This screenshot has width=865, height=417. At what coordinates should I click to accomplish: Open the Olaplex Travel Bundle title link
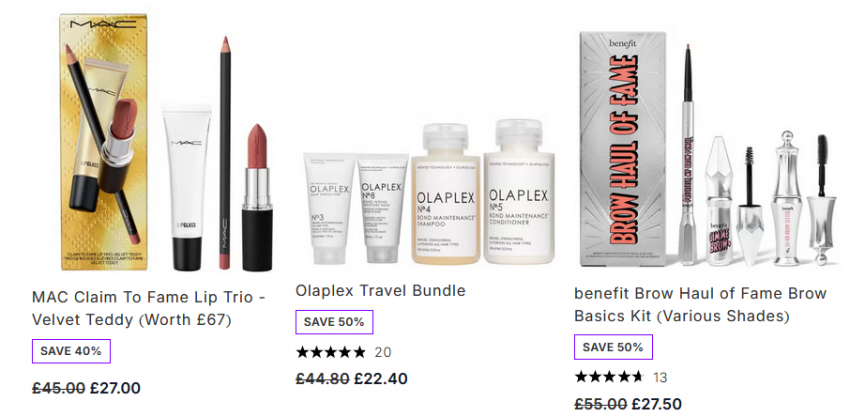(381, 291)
